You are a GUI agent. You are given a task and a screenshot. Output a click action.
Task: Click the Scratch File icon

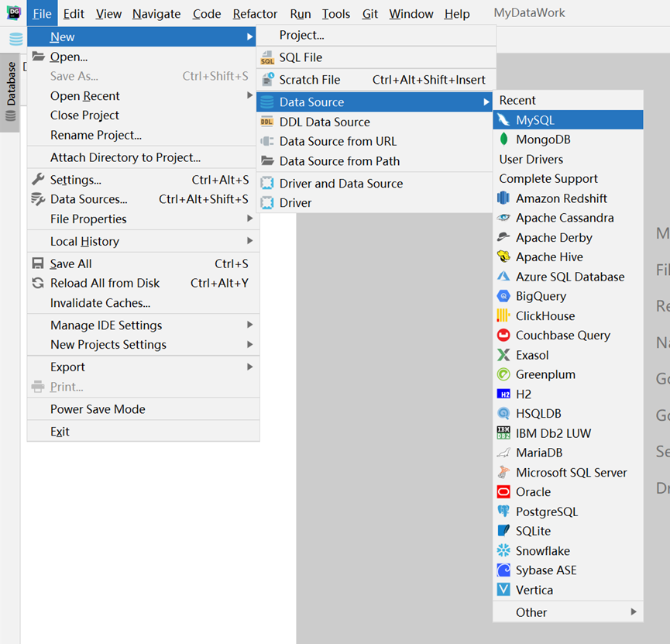pos(267,80)
